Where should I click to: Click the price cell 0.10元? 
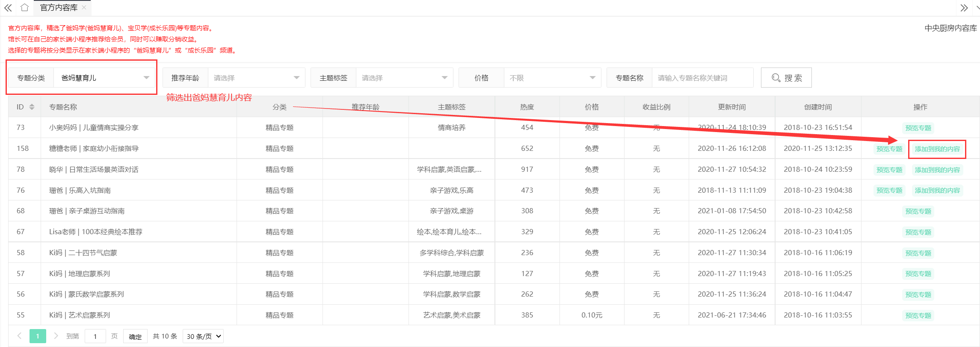[592, 315]
